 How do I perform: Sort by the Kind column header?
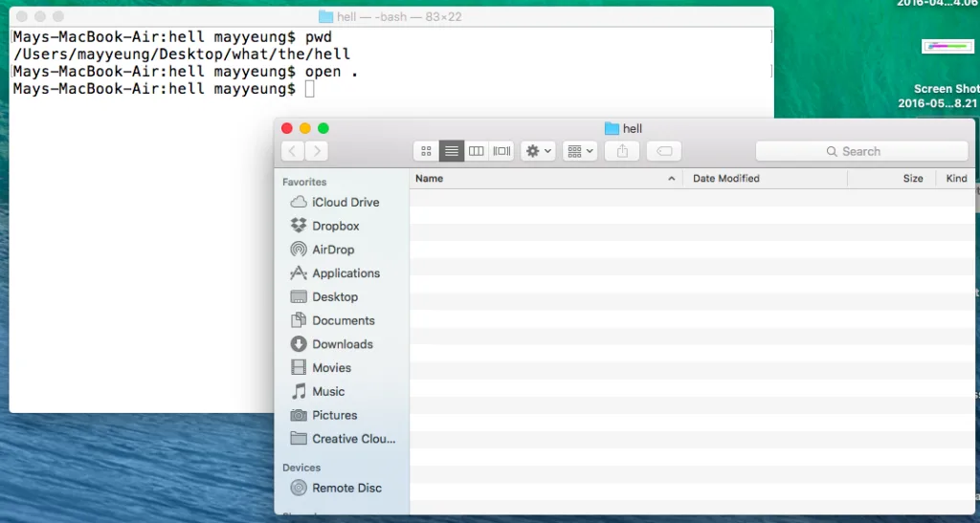[956, 179]
